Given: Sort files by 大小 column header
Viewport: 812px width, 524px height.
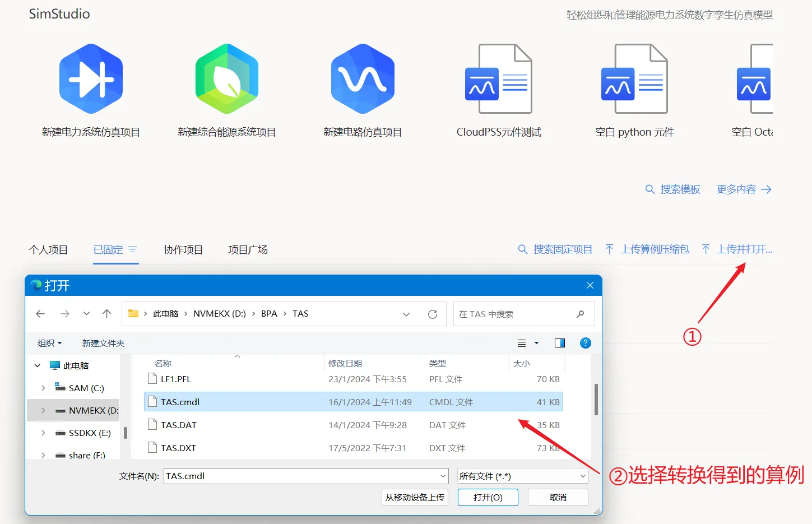Looking at the screenshot, I should point(522,364).
